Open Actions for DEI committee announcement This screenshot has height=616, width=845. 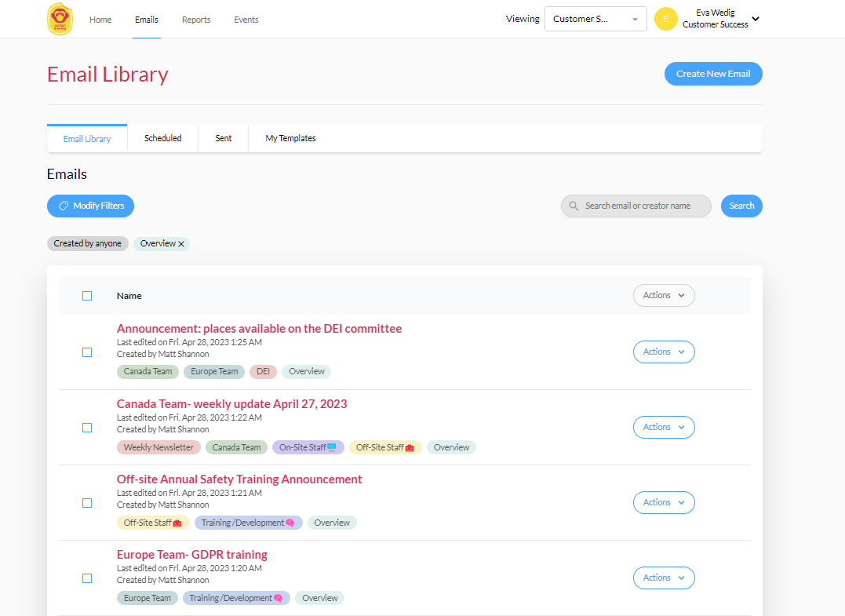tap(664, 352)
